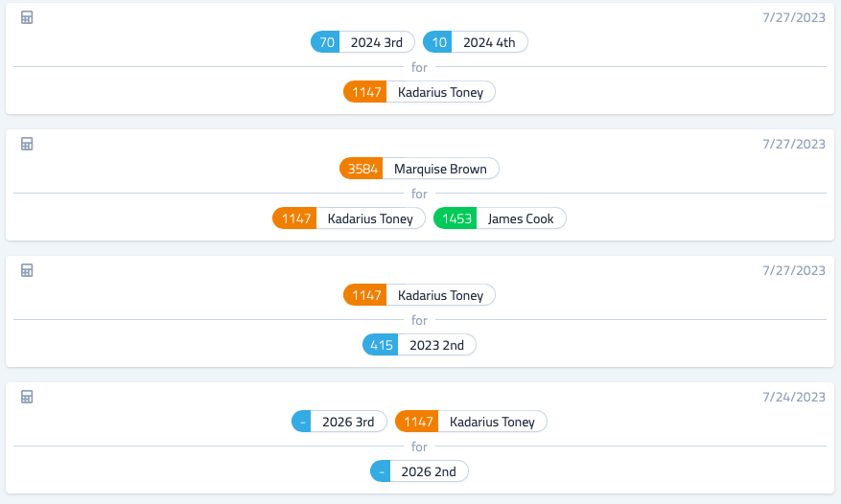The width and height of the screenshot is (841, 504).
Task: Click the 7/24/2023 trade date
Action: pos(794,398)
